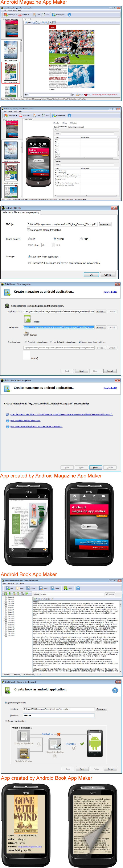Toggle Add cover to magazine in the page view window
The height and width of the screenshot is (868, 123).
pos(11,19)
